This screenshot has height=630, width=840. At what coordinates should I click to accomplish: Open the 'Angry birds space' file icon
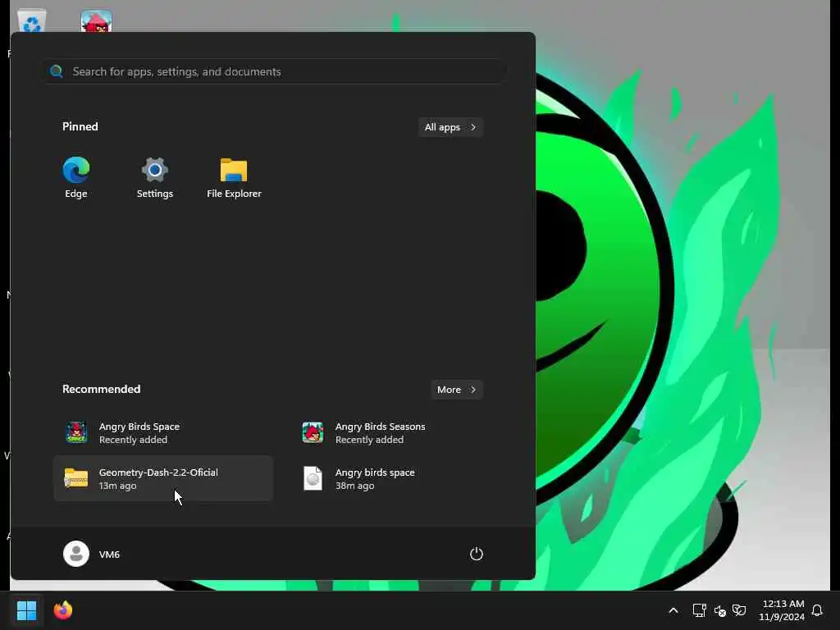[x=313, y=478]
